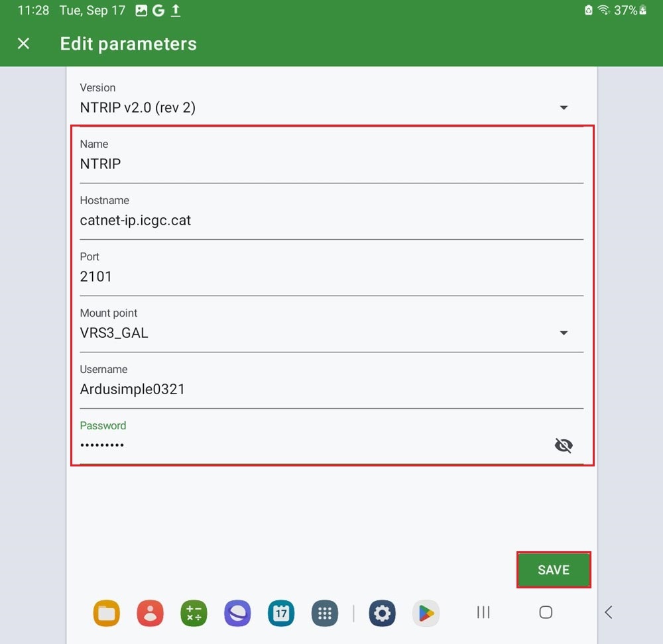Click the SAVE button
663x644 pixels.
[554, 570]
